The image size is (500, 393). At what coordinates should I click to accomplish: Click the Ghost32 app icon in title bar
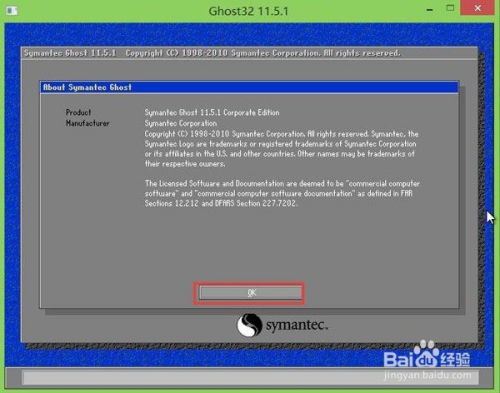[12, 11]
